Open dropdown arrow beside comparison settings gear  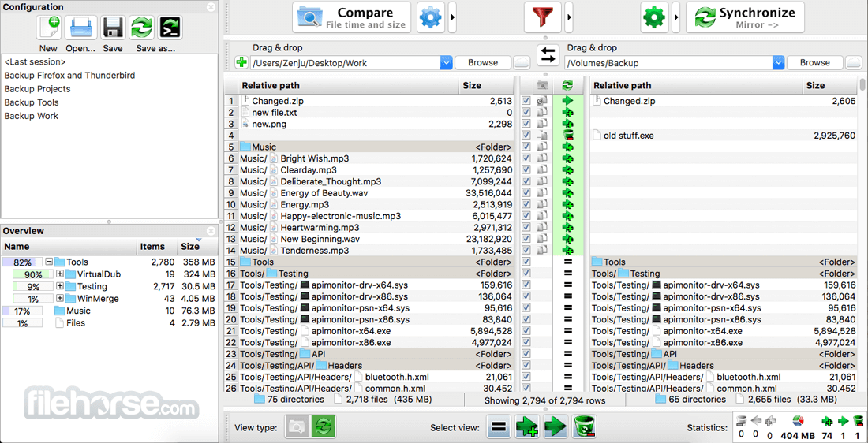pos(453,17)
